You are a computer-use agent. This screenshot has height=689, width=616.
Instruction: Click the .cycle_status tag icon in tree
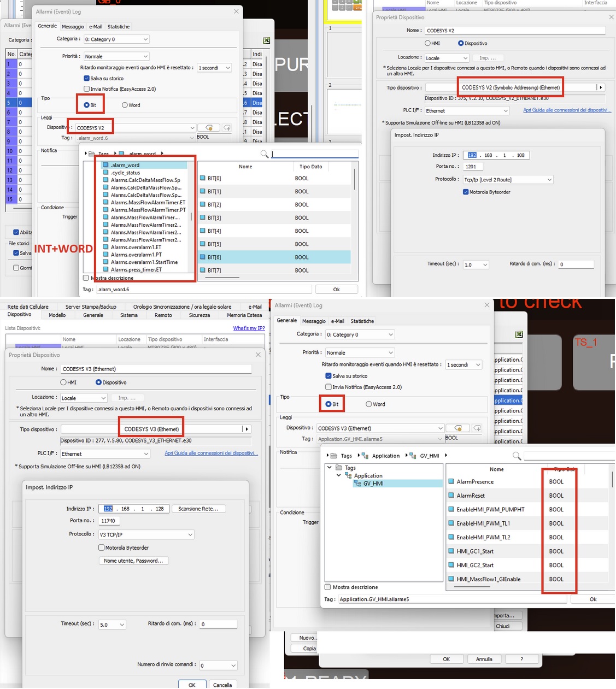[106, 173]
